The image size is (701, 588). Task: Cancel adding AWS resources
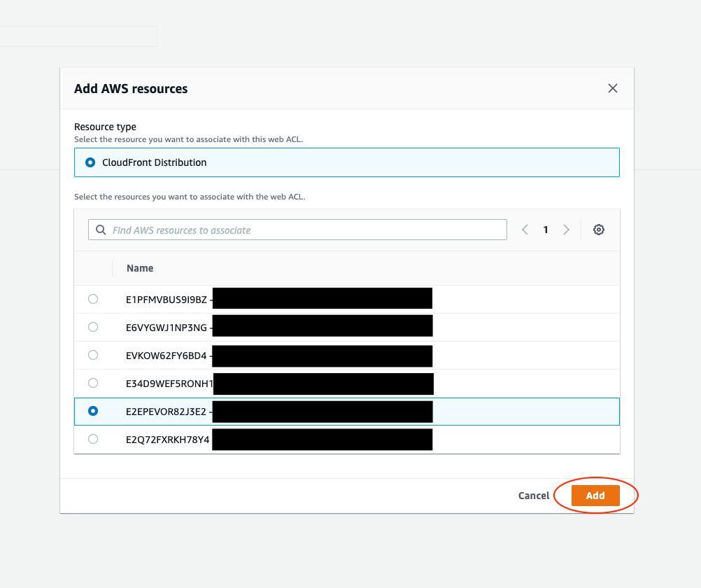534,496
